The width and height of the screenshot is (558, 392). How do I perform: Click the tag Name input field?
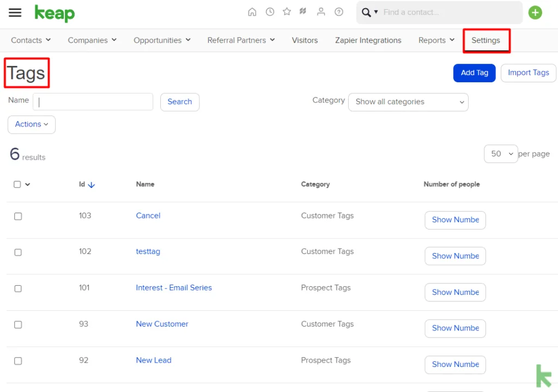[x=93, y=102]
